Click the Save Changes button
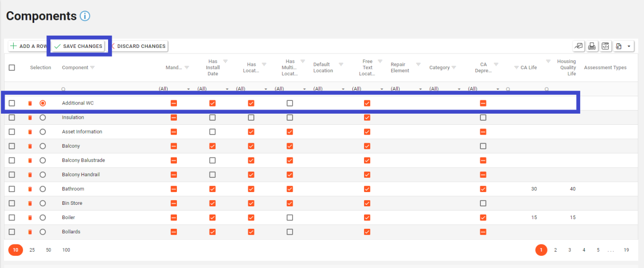 [79, 46]
